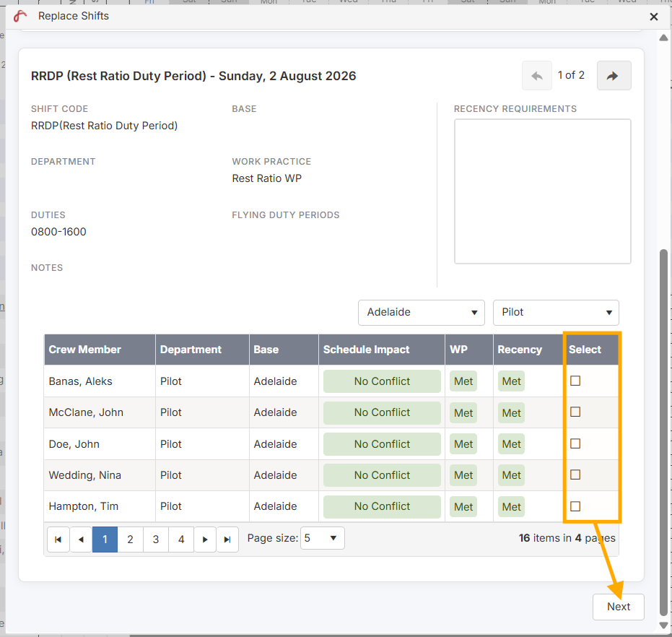The height and width of the screenshot is (637, 672).
Task: Switch to page 2 of results
Action: pos(130,539)
